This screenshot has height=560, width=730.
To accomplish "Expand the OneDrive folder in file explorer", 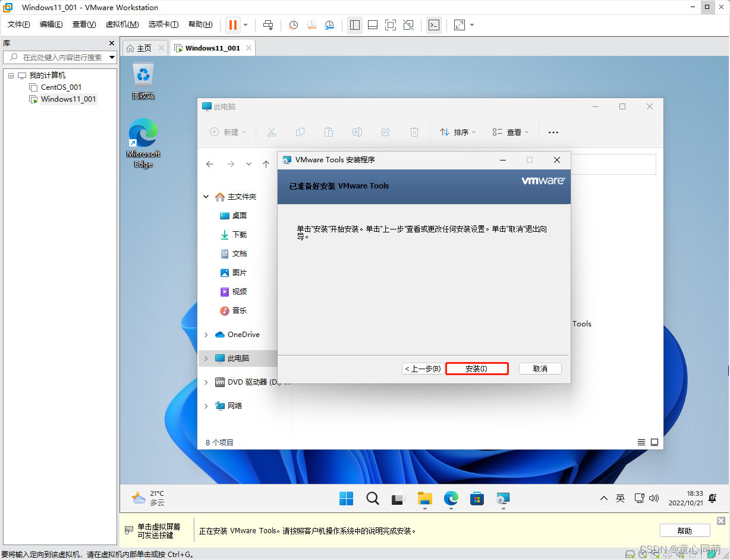I will pos(206,334).
